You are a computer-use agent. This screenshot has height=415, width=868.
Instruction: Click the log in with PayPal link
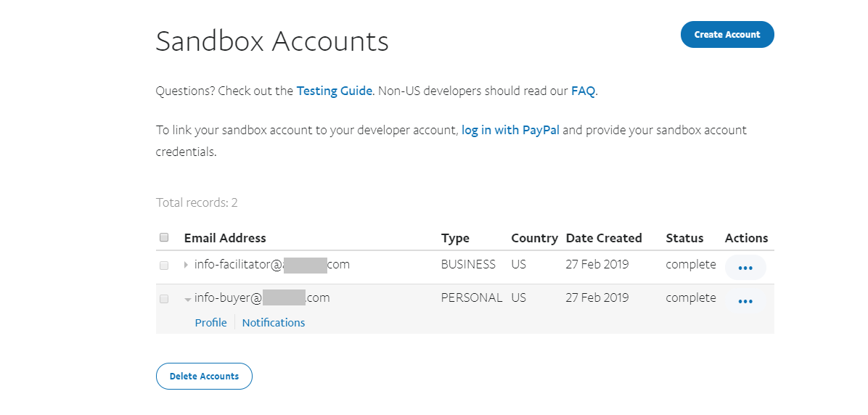click(x=510, y=131)
